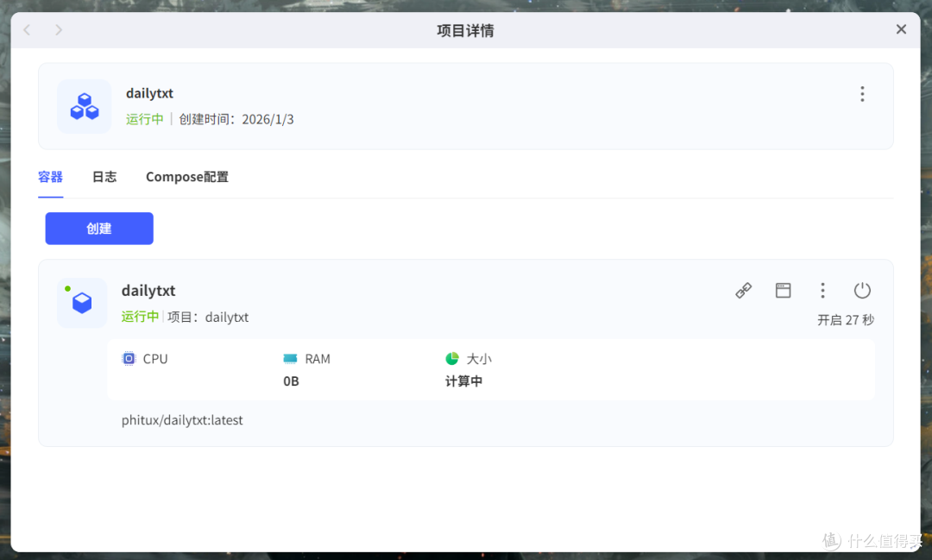Screen dimensions: 932x560
Task: Click the phitux/dailytxt:latest image text
Action: coord(182,420)
